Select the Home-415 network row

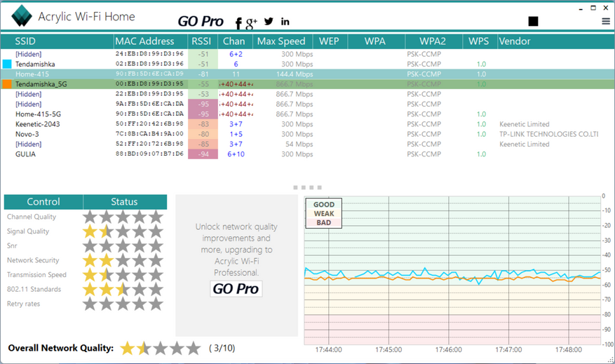click(307, 74)
